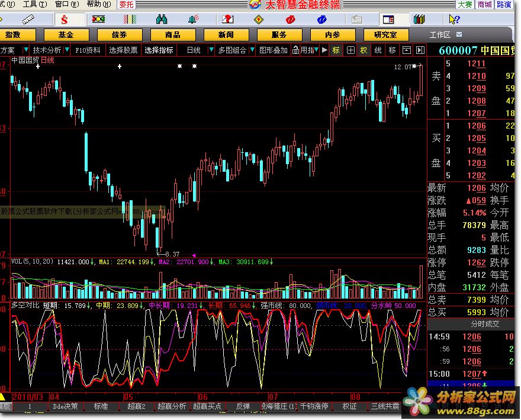
Task: Open the 工具(T) menu
Action: click(35, 4)
